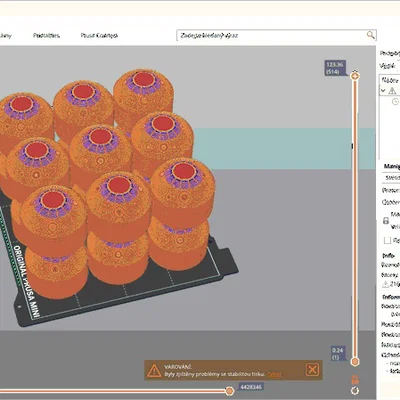This screenshot has height=400, width=400.
Task: Grab the top handle of the vertical layer slider
Action: [355, 76]
